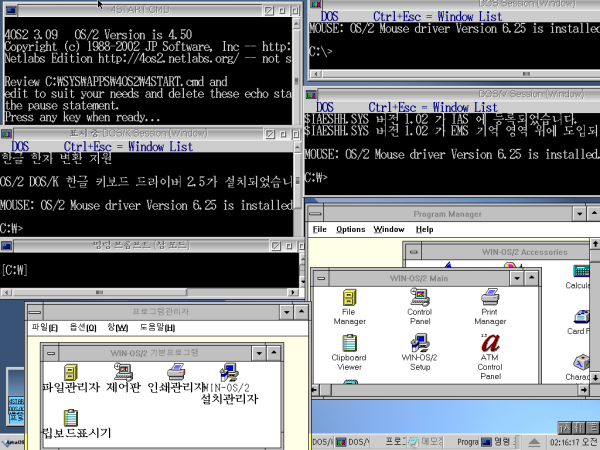Open Korean 프로그램관리자 system menu box
This screenshot has width=600, height=450.
point(33,311)
